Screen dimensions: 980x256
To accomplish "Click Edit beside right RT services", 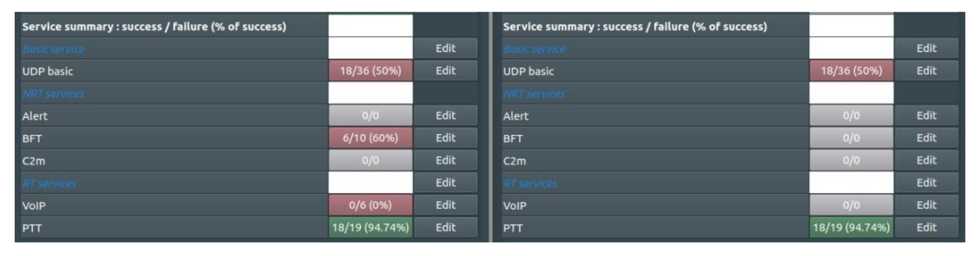I will [x=926, y=183].
